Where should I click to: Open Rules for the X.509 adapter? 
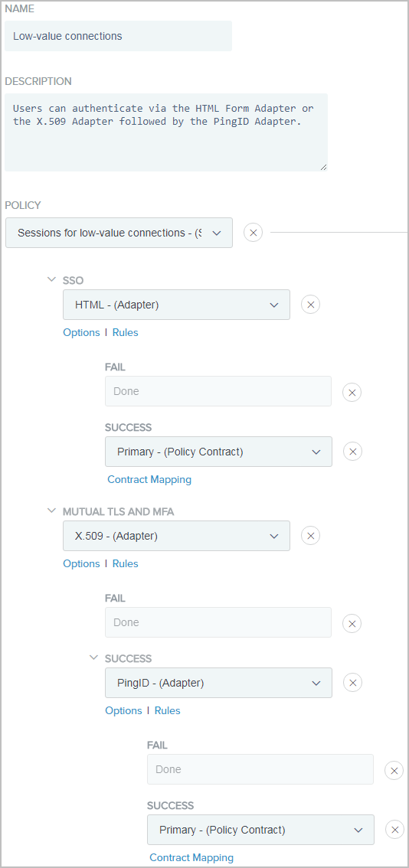pos(126,563)
